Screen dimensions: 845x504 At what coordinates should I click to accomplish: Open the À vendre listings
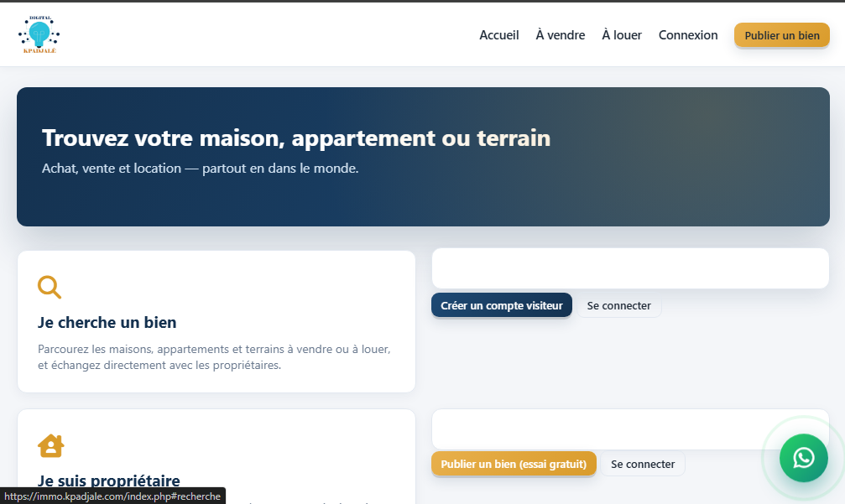tap(560, 35)
